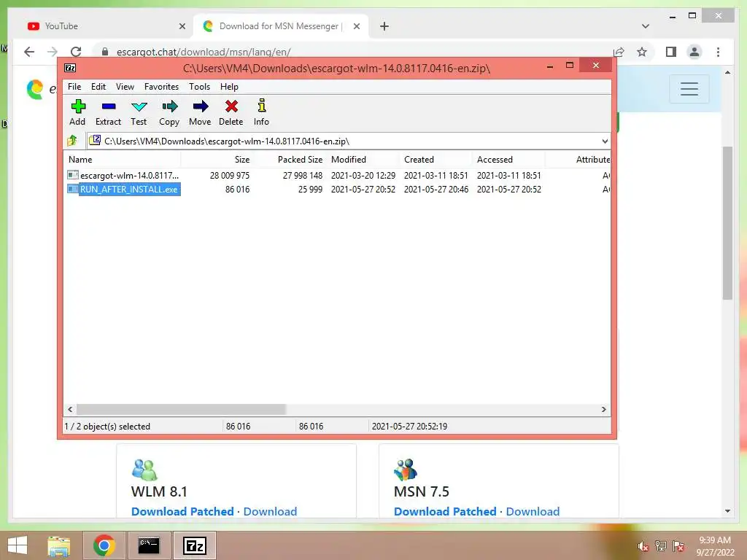Sort by the Accessed column header
The width and height of the screenshot is (747, 560).
(508, 160)
